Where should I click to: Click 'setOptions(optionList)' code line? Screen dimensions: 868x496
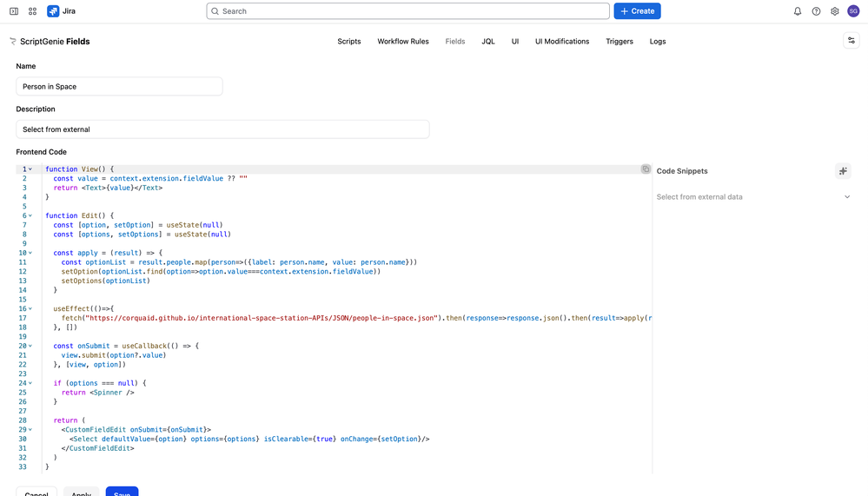(x=106, y=281)
